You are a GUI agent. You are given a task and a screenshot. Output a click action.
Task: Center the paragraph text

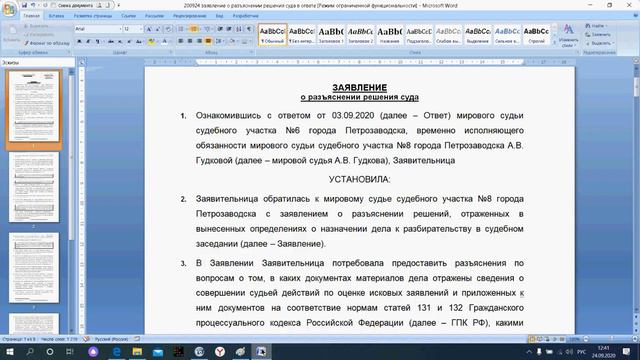click(190, 41)
